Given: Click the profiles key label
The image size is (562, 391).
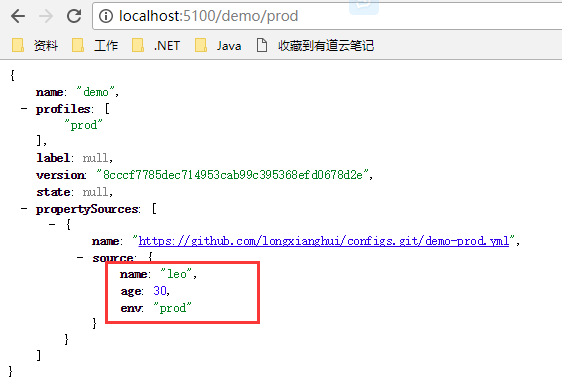Looking at the screenshot, I should [x=63, y=109].
